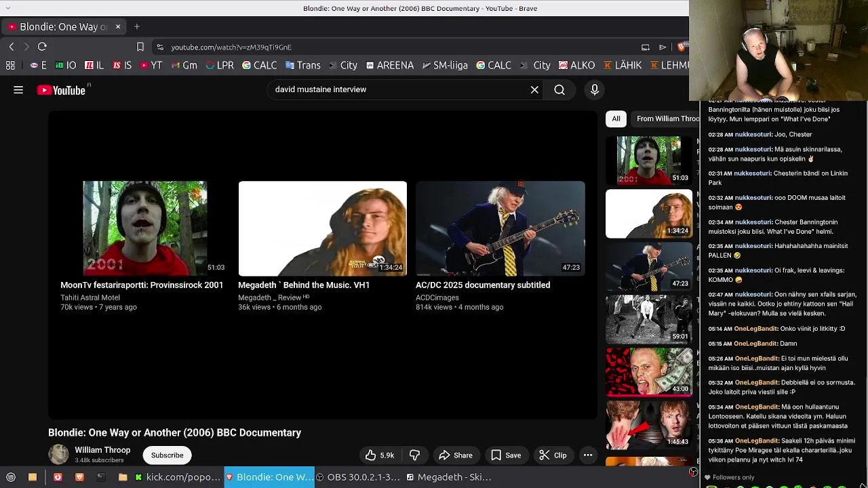The width and height of the screenshot is (868, 488).
Task: Subscribe to William Throop
Action: coord(167,455)
